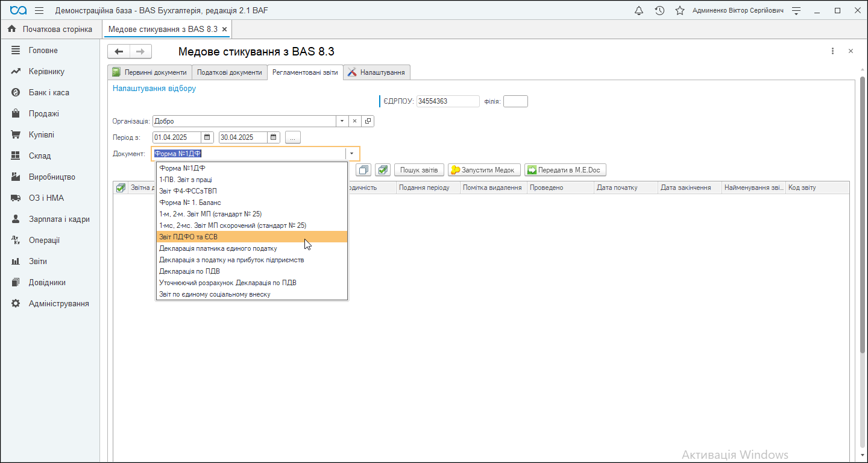Switch to Податкові документи tab
This screenshot has width=868, height=463.
click(230, 72)
